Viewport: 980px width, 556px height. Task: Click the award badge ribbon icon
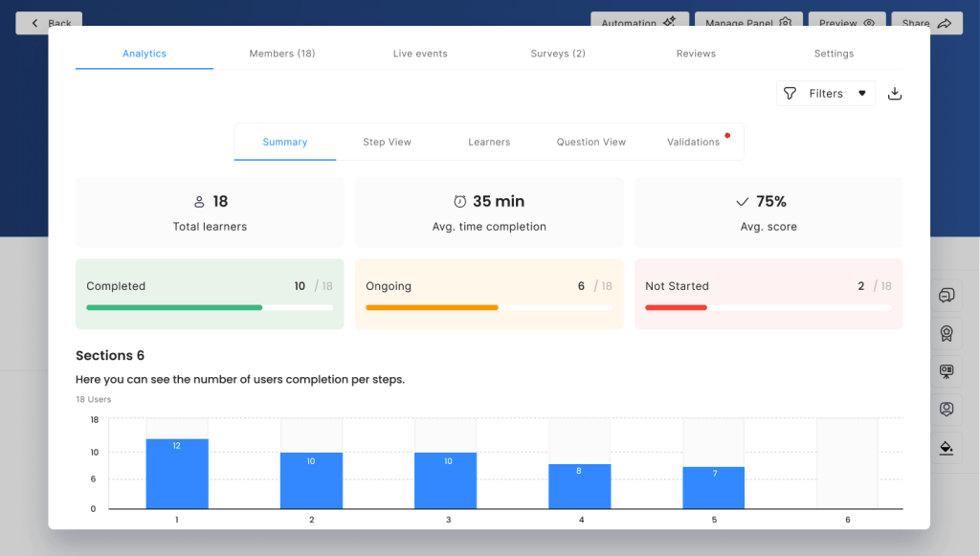point(947,333)
